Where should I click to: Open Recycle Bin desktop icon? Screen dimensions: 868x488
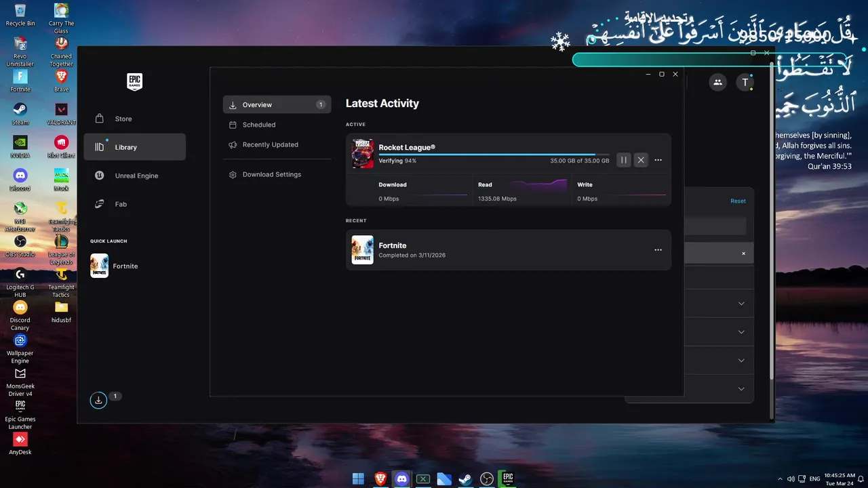20,15
